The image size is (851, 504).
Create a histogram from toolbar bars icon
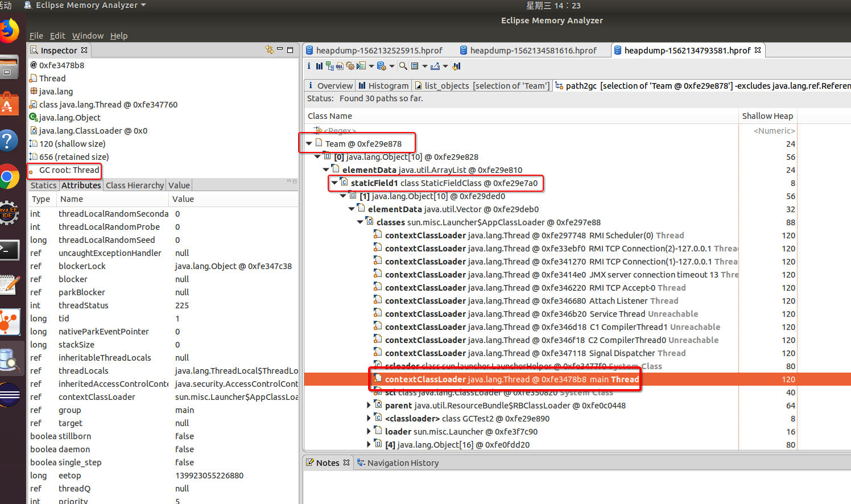[x=319, y=66]
